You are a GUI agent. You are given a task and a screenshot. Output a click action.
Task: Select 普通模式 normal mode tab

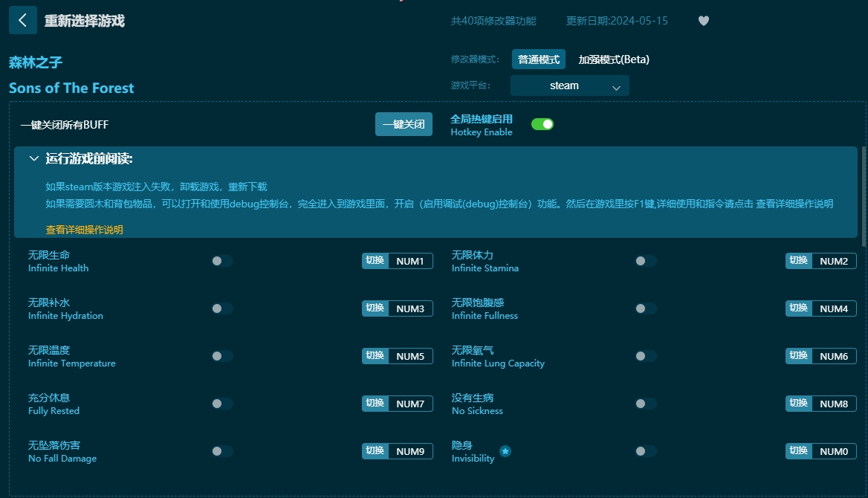click(x=538, y=59)
